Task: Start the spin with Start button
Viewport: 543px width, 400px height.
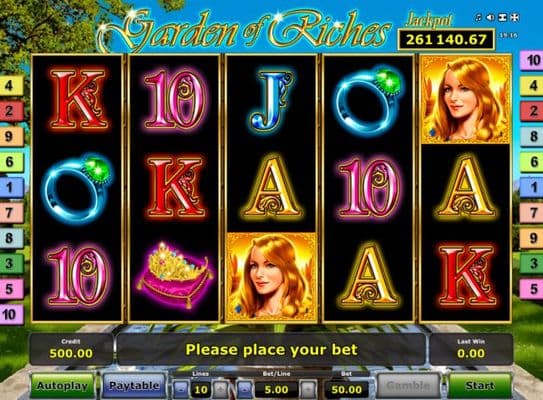Action: (x=480, y=385)
